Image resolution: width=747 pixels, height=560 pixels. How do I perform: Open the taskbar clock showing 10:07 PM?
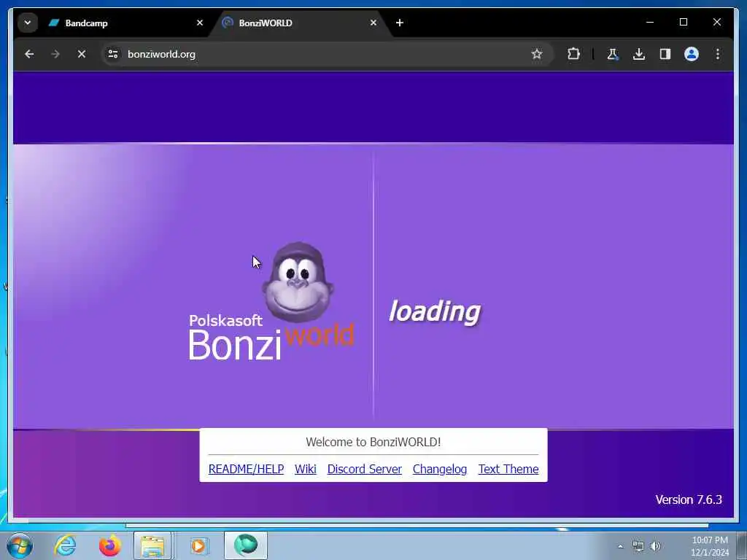coord(710,546)
